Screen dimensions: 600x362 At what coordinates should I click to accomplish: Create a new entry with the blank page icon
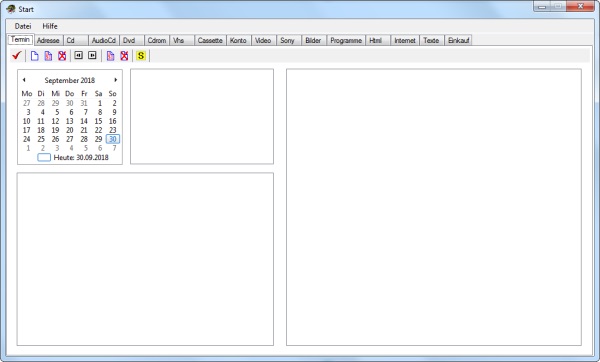(x=34, y=56)
